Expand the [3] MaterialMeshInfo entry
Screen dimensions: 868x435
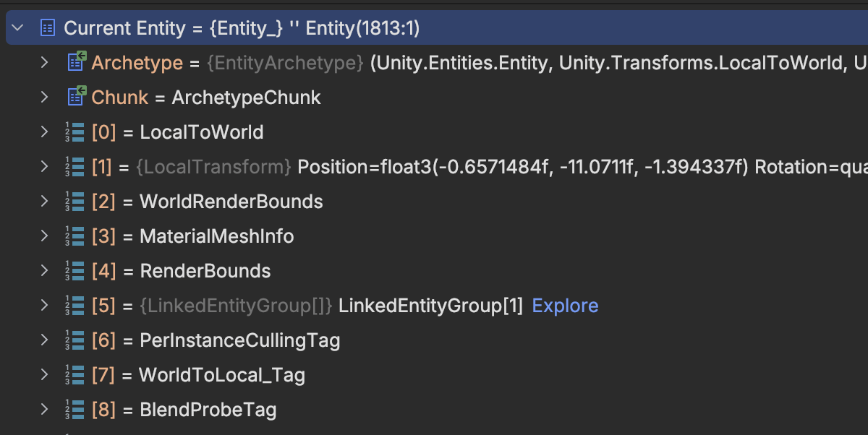(45, 236)
